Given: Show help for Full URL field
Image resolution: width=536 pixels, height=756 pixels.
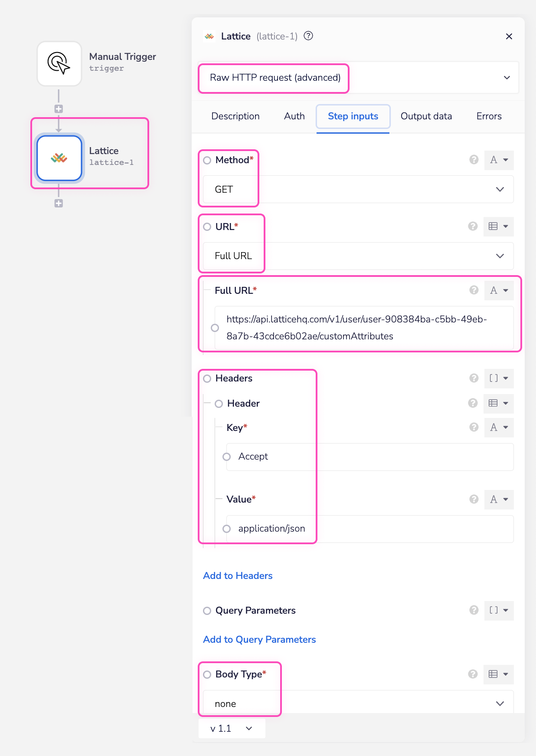Looking at the screenshot, I should (474, 290).
